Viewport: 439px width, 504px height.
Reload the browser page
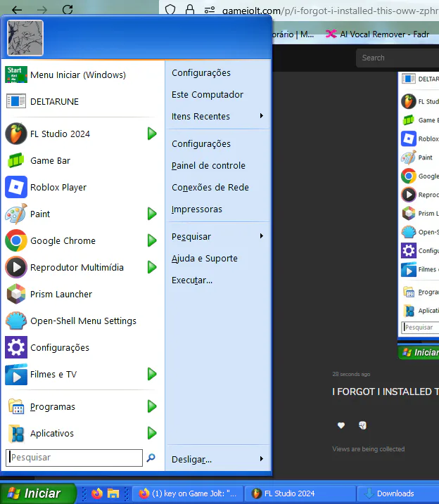click(68, 9)
